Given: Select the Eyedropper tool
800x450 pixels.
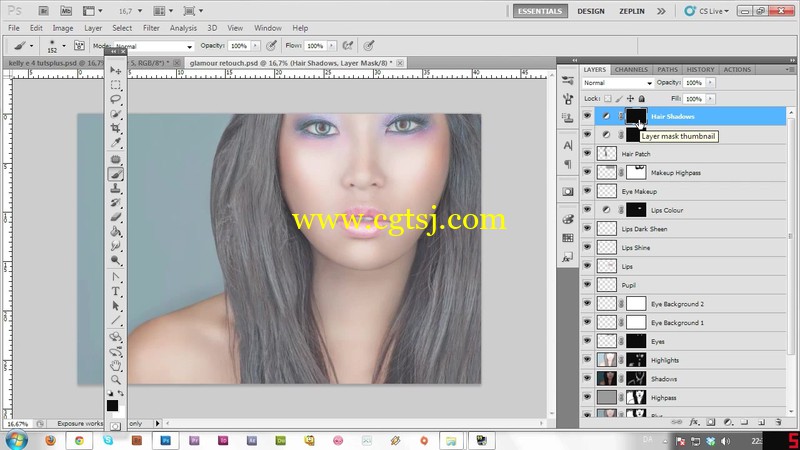Looking at the screenshot, I should tap(116, 143).
